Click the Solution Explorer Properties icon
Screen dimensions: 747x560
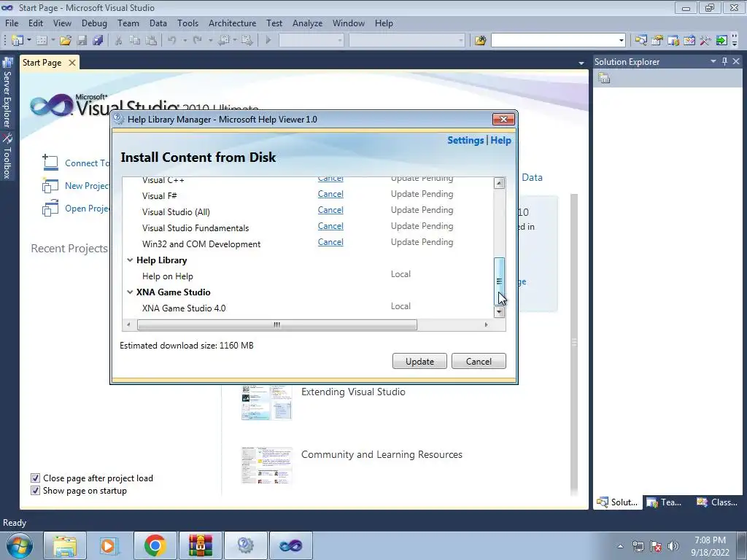point(604,78)
